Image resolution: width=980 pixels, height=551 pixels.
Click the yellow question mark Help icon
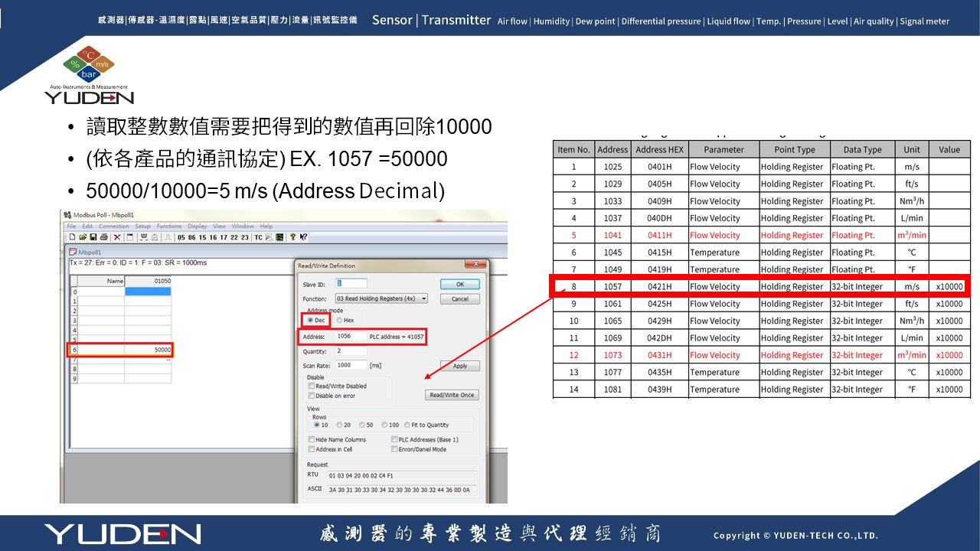pyautogui.click(x=292, y=237)
